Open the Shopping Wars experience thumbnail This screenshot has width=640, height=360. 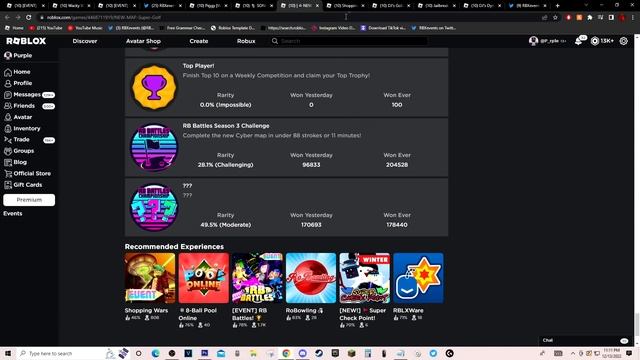tap(150, 278)
